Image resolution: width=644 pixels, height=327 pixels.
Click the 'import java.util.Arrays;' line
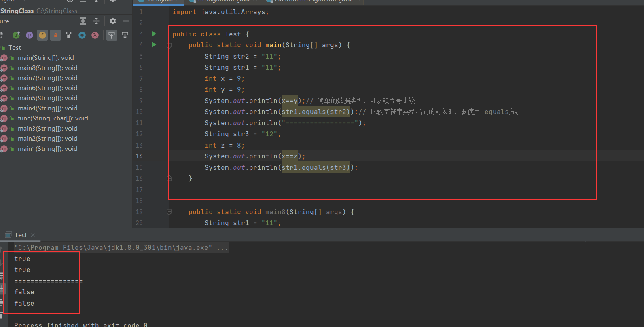click(220, 12)
